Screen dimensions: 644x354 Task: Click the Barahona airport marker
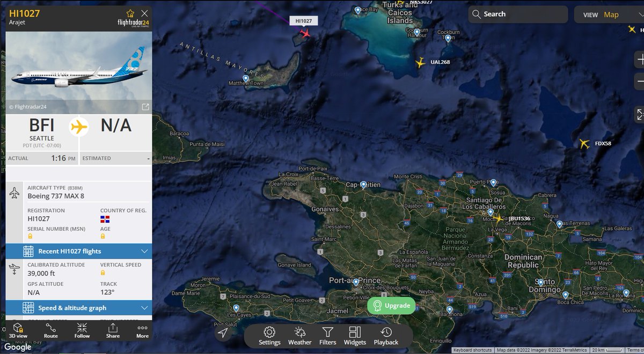coord(450,309)
